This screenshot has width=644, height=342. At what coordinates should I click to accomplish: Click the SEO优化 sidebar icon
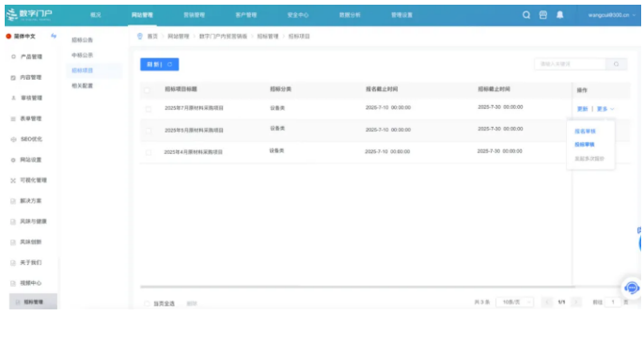[13, 139]
